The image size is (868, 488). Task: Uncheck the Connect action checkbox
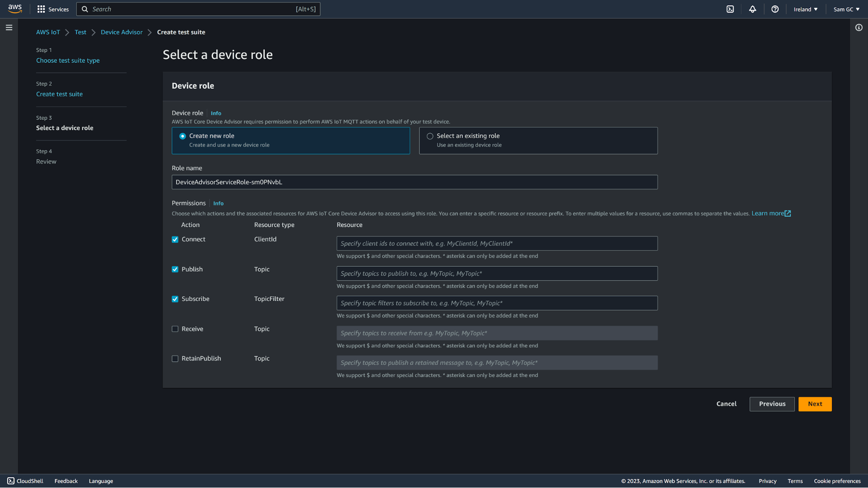pyautogui.click(x=175, y=239)
